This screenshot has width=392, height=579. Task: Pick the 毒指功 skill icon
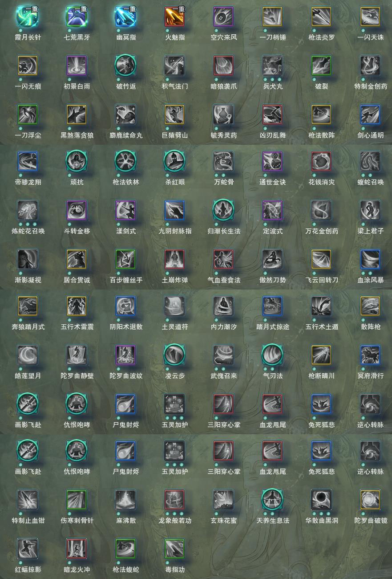pos(174,549)
